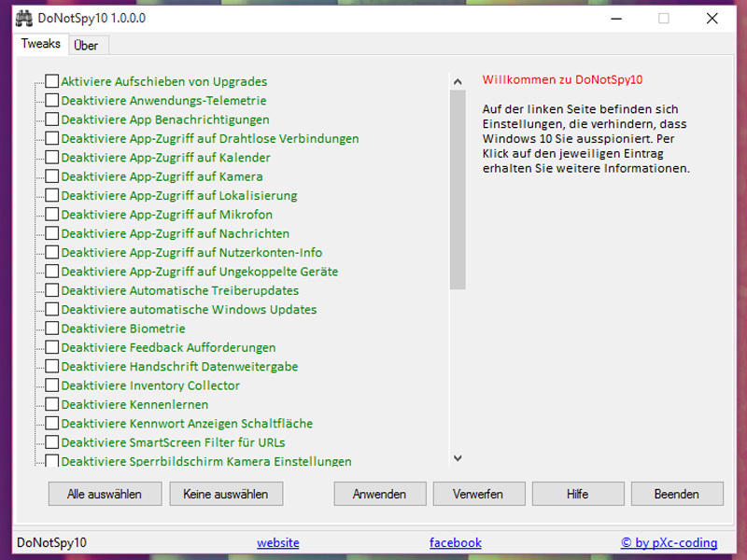Click the DoNotSpy10 binoculars title icon
The height and width of the screenshot is (560, 747).
(24, 19)
